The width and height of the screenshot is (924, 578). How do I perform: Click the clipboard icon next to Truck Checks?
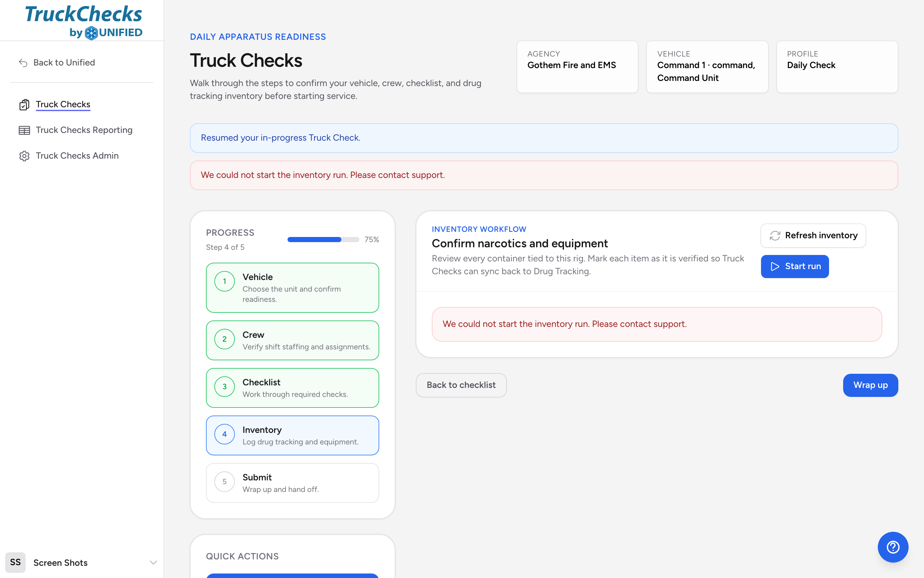point(24,105)
